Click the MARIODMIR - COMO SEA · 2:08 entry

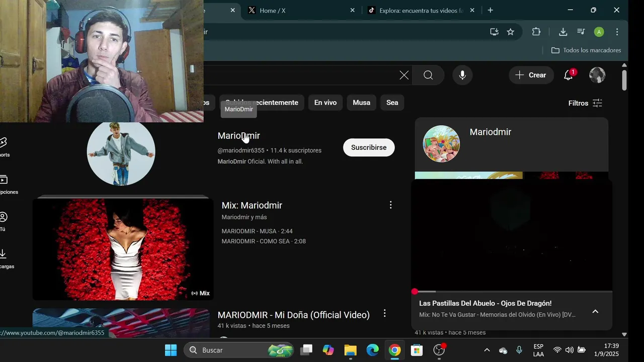[x=264, y=241]
